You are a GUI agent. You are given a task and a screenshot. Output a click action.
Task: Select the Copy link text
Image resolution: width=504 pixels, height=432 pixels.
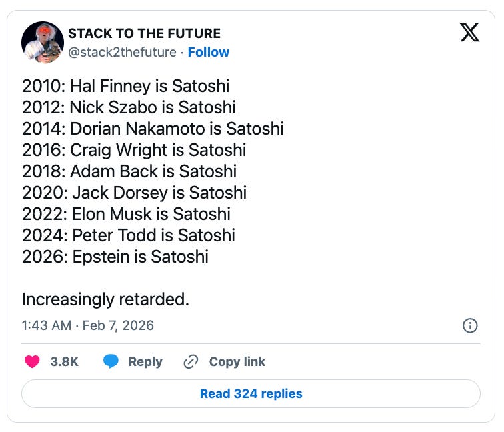pyautogui.click(x=237, y=361)
